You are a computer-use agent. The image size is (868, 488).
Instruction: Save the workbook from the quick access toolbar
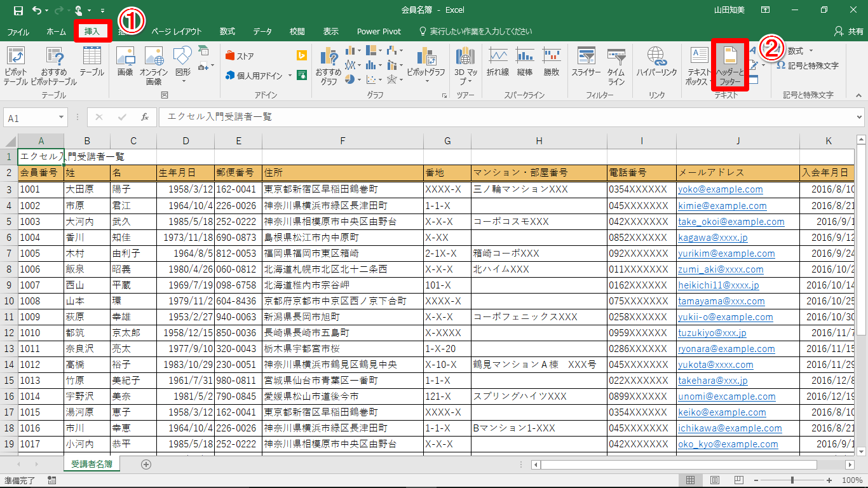18,10
